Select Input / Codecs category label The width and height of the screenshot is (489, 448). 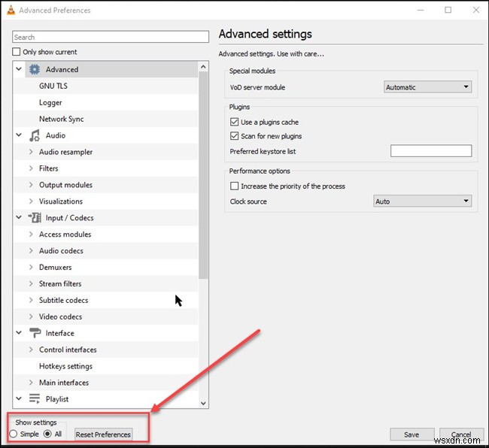[69, 218]
